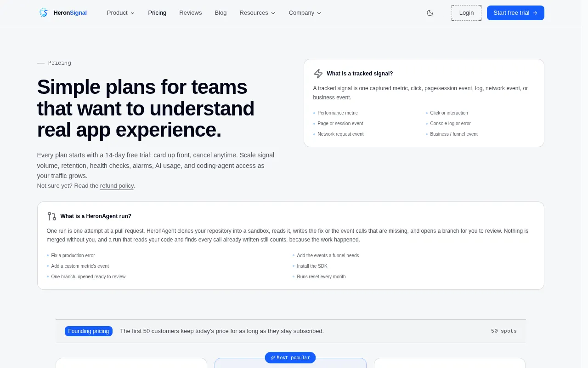The width and height of the screenshot is (588, 368).
Task: Click the pull request HeronAgent run icon
Action: coord(52,216)
